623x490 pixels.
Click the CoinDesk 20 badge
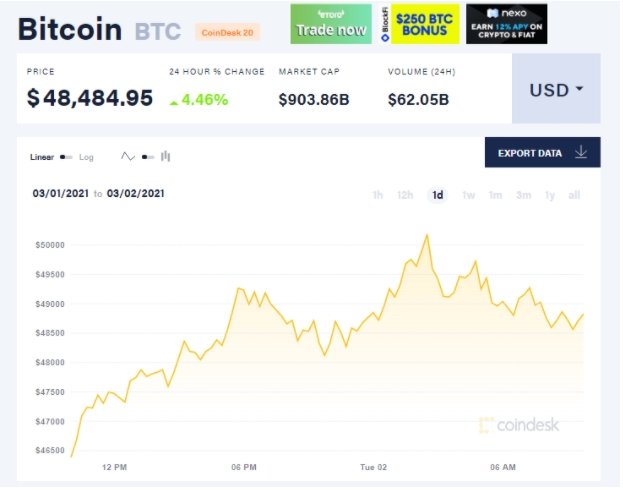coord(228,32)
